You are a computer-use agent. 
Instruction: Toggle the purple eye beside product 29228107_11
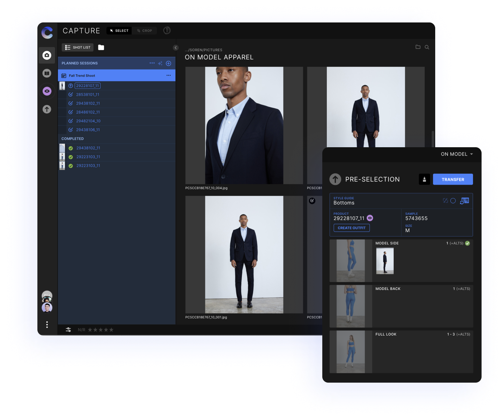coord(370,218)
